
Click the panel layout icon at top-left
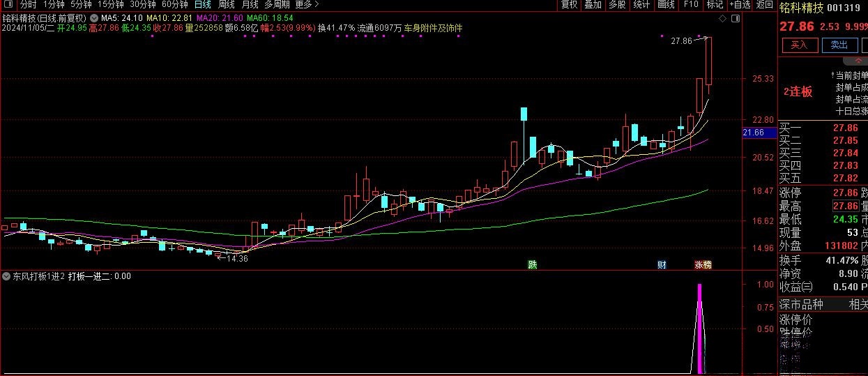click(9, 5)
